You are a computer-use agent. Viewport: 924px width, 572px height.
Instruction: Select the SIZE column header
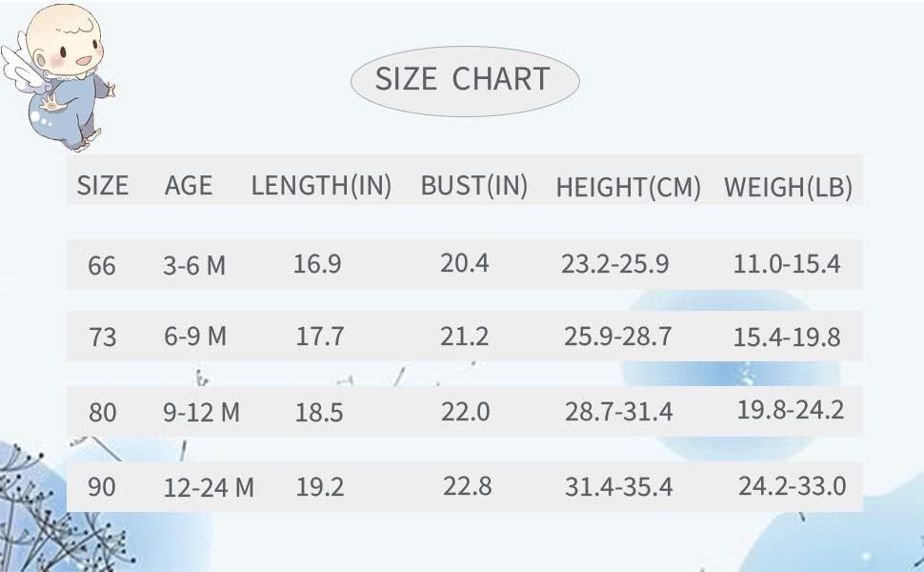102,185
